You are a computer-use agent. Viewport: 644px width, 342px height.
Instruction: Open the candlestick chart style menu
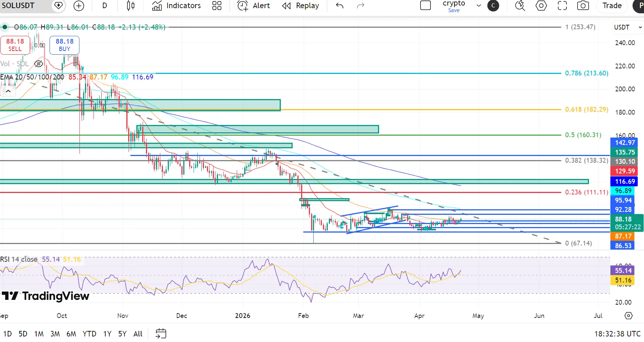click(x=131, y=6)
